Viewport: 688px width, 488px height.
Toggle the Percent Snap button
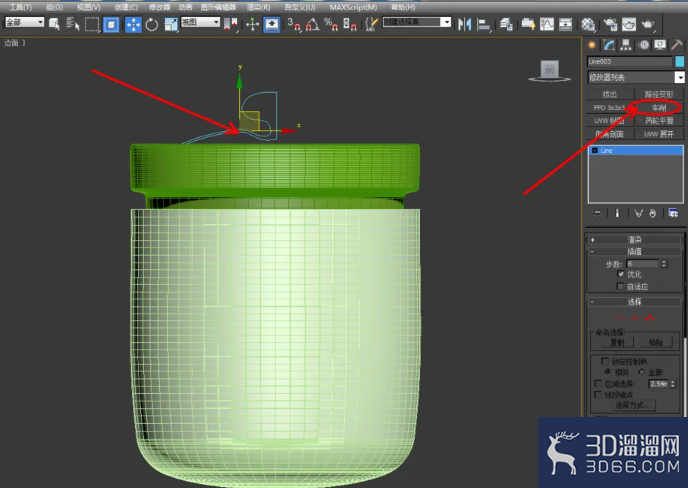click(x=330, y=24)
